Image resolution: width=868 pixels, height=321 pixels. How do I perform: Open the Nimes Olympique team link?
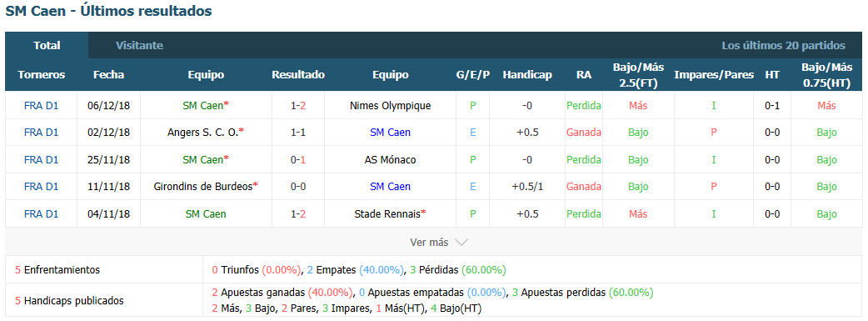tap(391, 105)
